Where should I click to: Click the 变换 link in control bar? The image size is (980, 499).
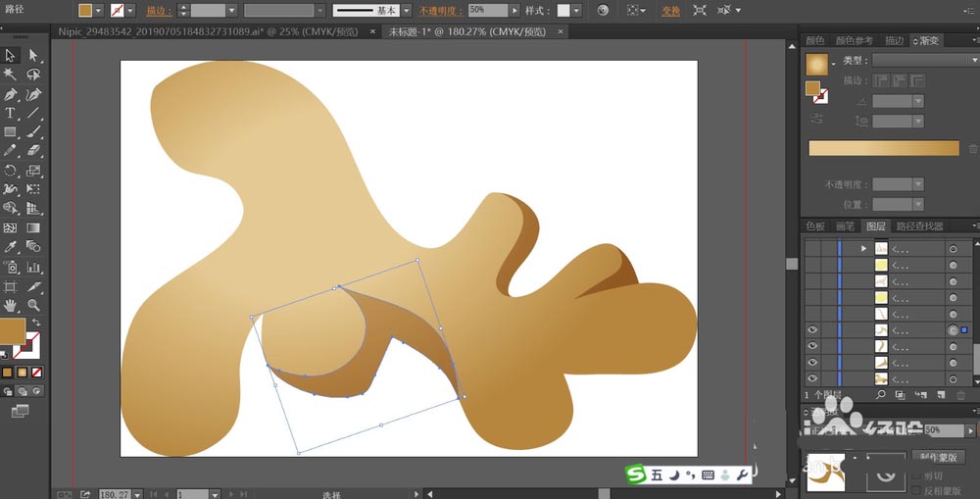671,11
